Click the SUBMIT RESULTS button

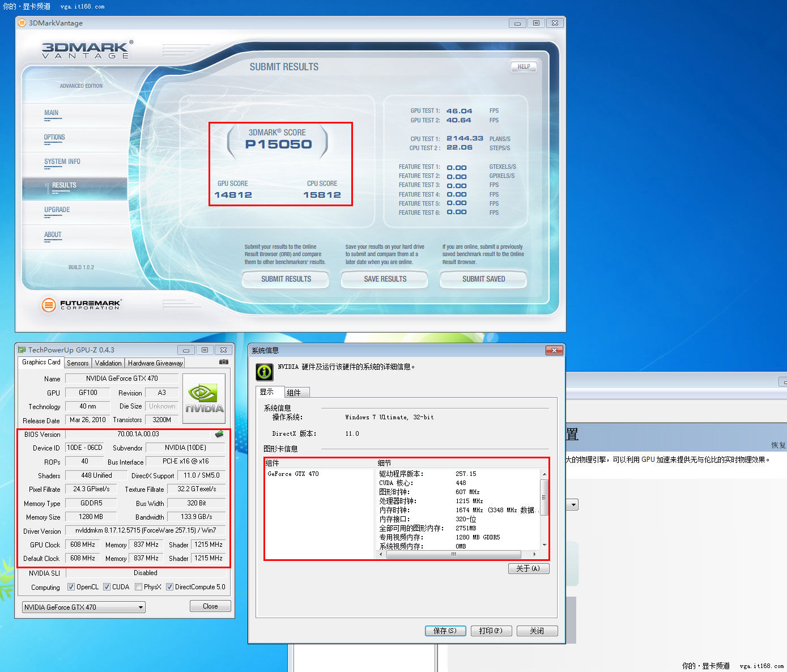(x=286, y=279)
